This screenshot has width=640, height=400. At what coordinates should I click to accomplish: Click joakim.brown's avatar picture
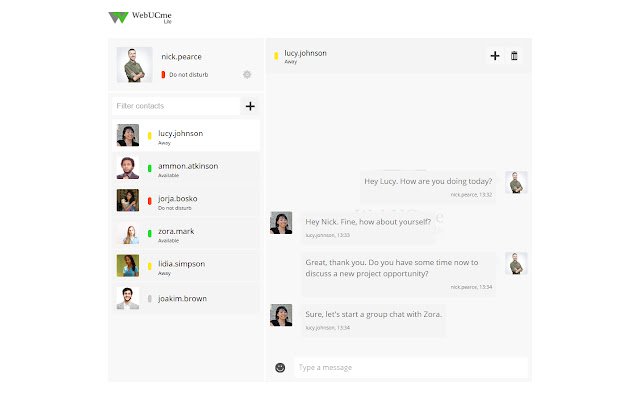point(128,298)
